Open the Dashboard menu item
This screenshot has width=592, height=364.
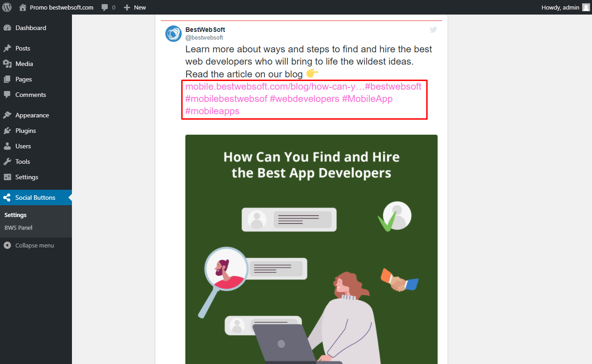click(36, 28)
